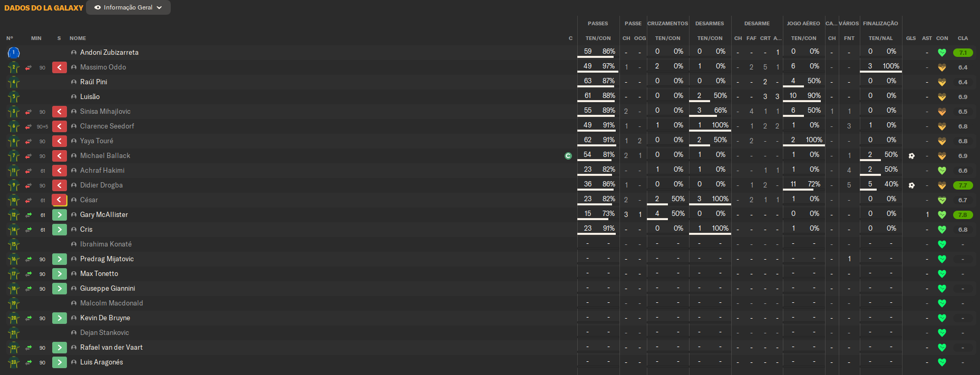This screenshot has width=980, height=375.
Task: Sort by the CLA rating column header
Action: click(x=963, y=38)
